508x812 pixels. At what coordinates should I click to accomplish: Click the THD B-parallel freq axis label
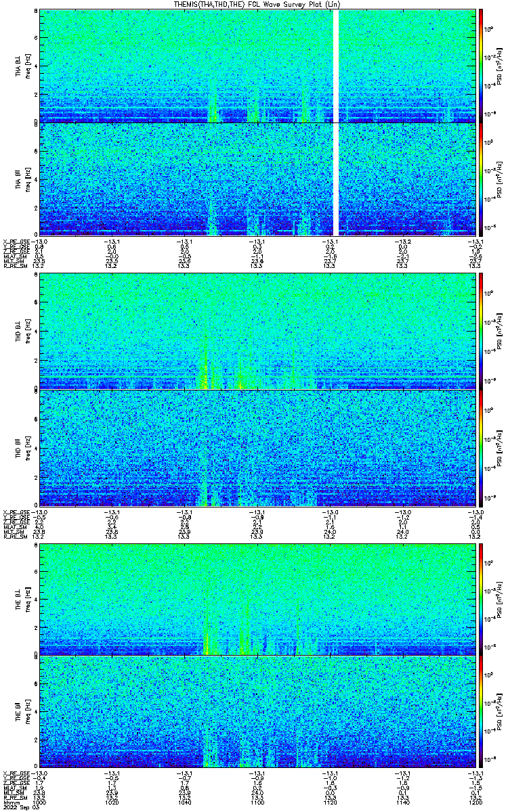[27, 447]
